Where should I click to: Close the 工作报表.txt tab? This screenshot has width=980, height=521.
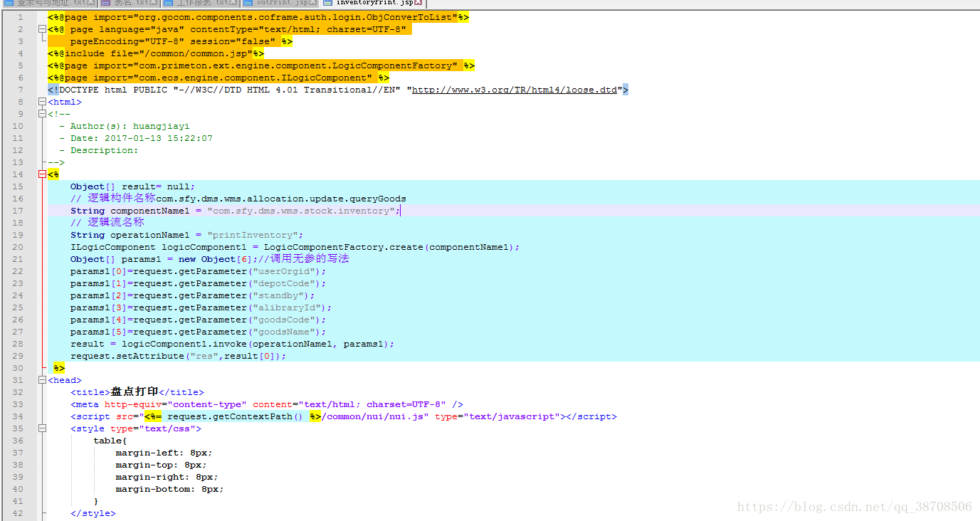tap(233, 3)
